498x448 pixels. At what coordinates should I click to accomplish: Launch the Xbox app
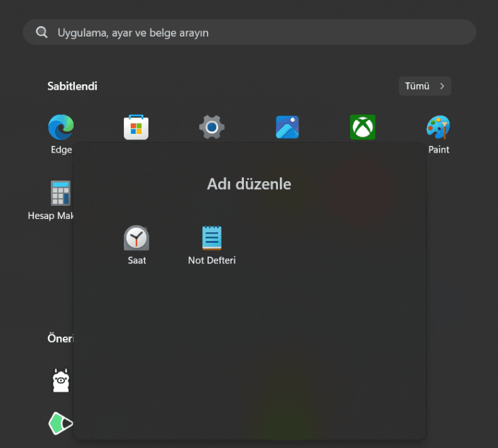click(363, 127)
